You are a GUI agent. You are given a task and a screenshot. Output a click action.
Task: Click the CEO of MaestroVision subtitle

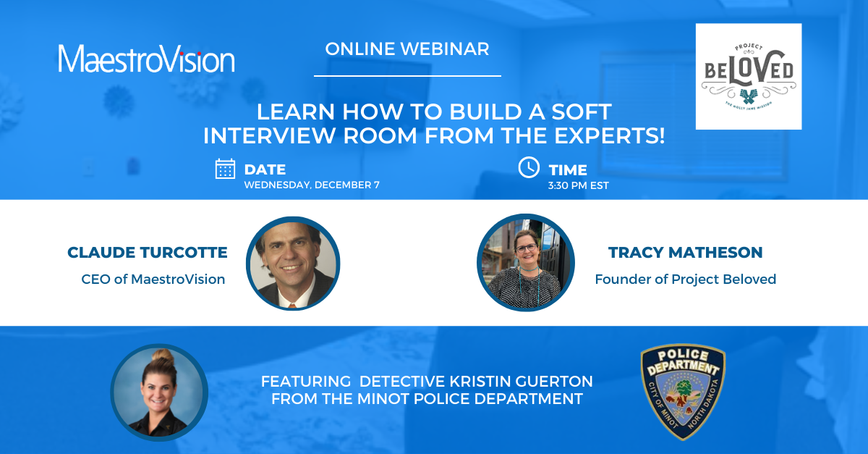point(153,279)
